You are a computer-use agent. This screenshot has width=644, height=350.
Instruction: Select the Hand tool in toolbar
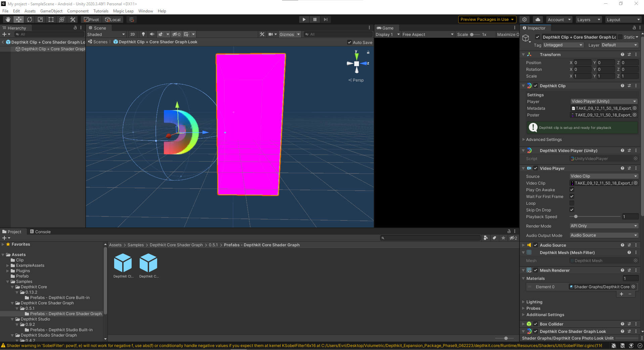click(x=8, y=19)
